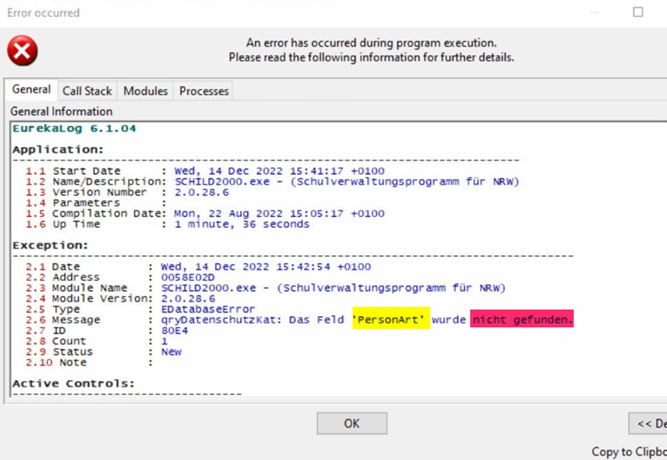Show the Modules tab
Viewport: 667px width, 460px height.
(145, 91)
